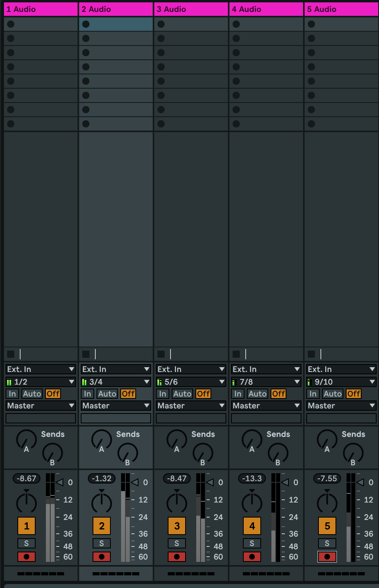This screenshot has width=379, height=588.
Task: Solo track 5 with S button
Action: pos(327,543)
